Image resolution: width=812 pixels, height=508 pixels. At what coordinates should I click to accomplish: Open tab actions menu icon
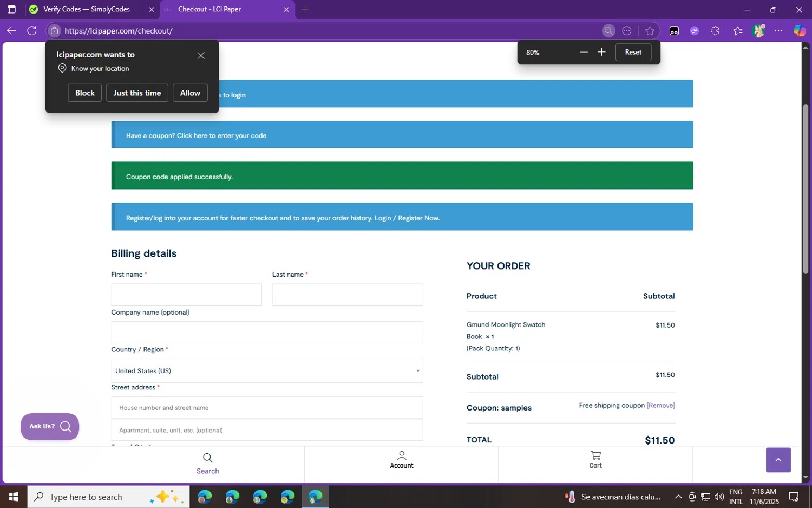click(x=11, y=9)
